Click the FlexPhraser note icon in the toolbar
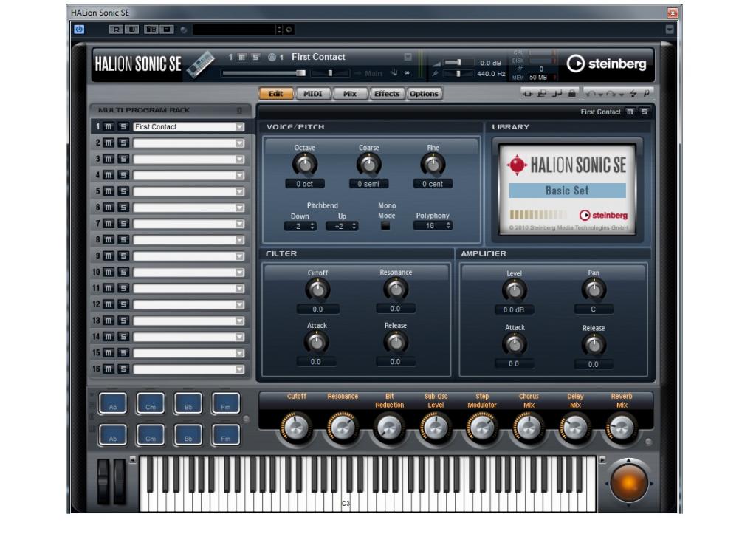Screen dimensions: 756x534 tap(557, 94)
